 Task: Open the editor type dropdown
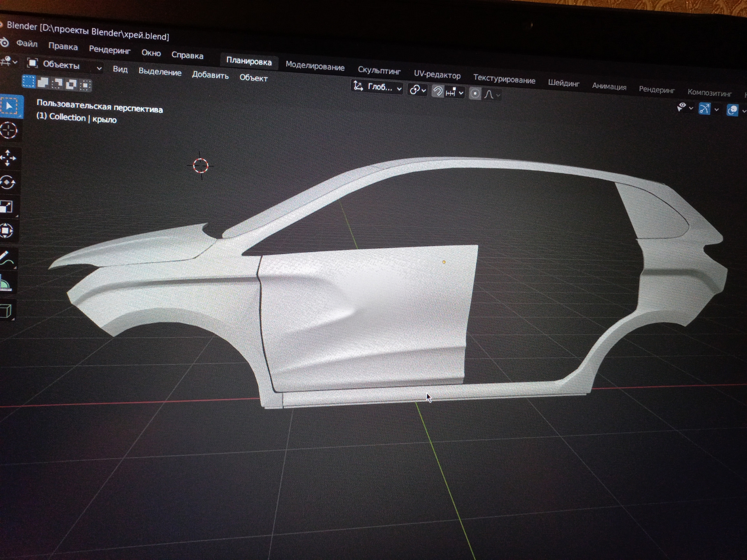(9, 61)
